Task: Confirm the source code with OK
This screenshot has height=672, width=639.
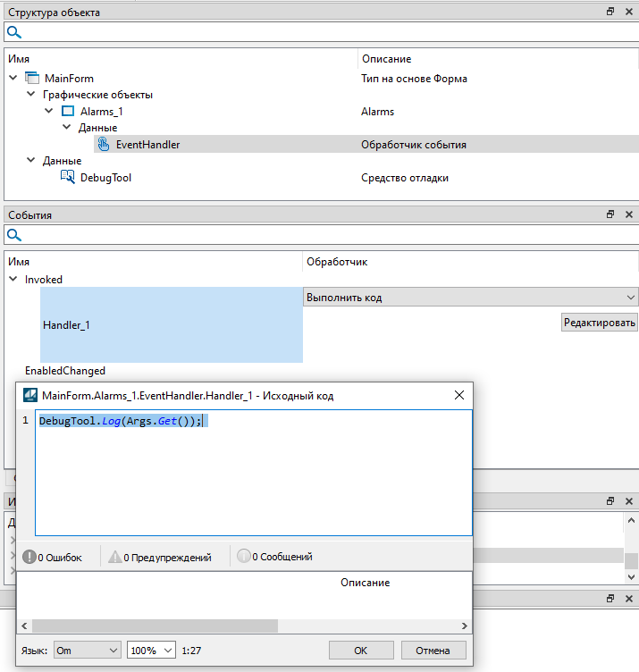Action: click(x=361, y=651)
